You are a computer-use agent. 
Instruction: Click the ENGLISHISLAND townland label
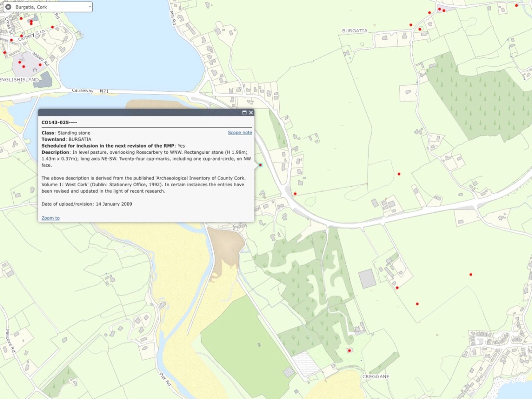click(x=20, y=79)
